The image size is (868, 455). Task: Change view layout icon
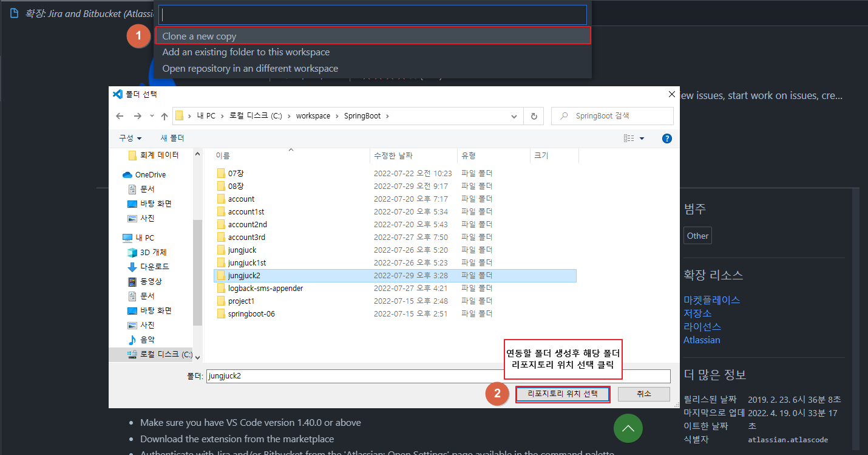click(x=629, y=139)
